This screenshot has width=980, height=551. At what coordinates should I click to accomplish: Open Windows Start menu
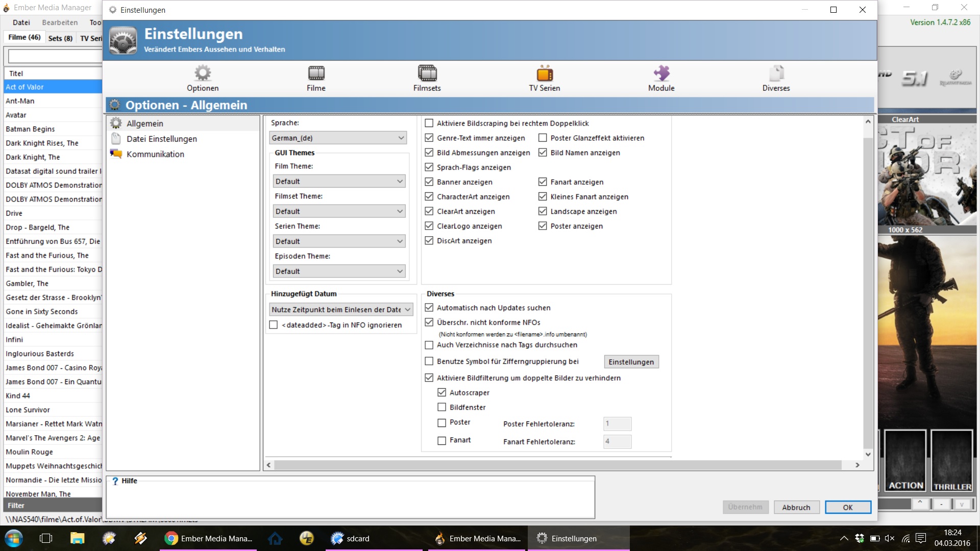tap(14, 538)
